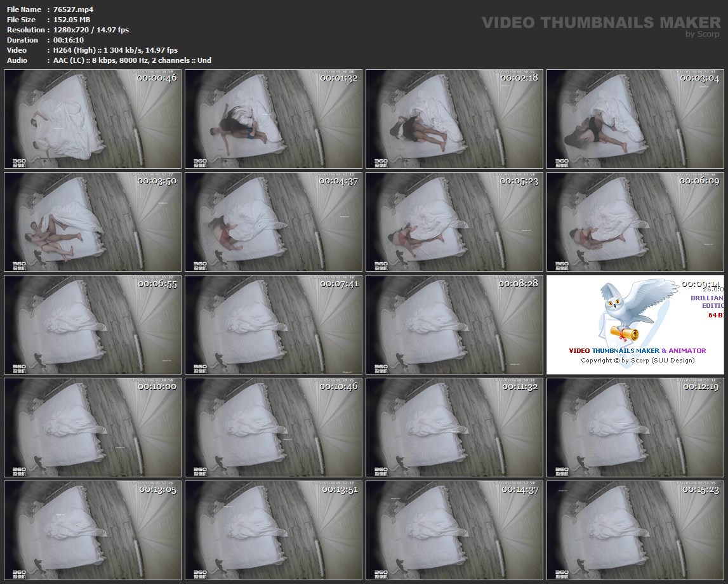Image resolution: width=728 pixels, height=584 pixels.
Task: Click the File Size value 152.05 MB
Action: click(72, 20)
